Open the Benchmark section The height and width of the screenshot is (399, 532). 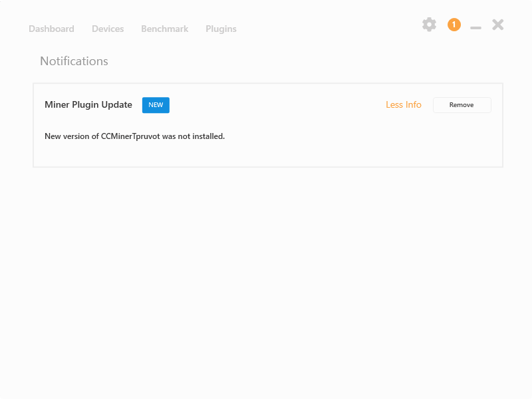tap(164, 29)
